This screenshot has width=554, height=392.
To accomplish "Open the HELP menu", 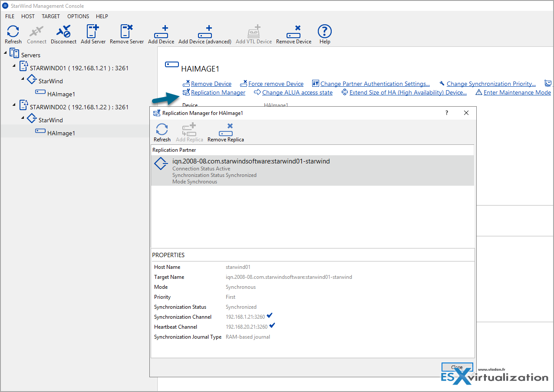I will [x=102, y=16].
